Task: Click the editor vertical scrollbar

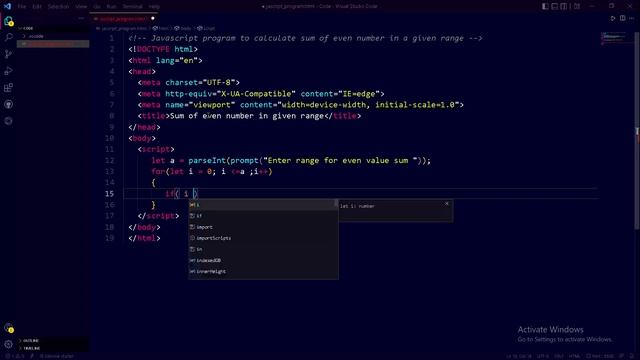Action: click(637, 131)
